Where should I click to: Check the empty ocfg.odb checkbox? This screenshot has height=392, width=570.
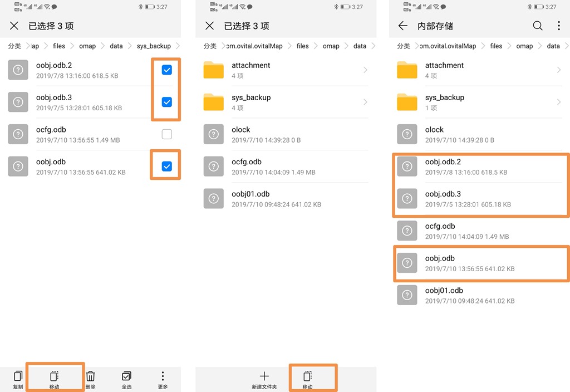point(166,134)
